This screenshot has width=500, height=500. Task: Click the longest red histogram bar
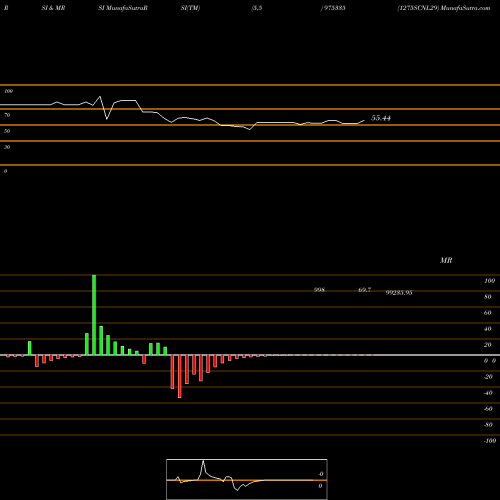point(180,376)
